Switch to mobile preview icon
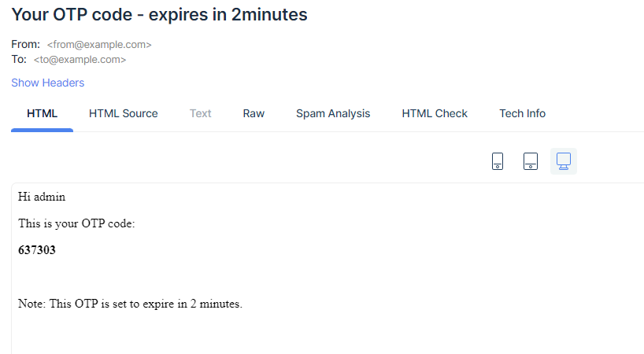Image resolution: width=644 pixels, height=354 pixels. (498, 161)
